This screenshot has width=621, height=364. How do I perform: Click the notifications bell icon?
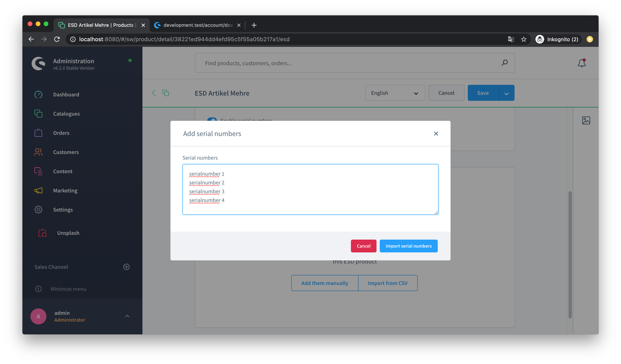(x=582, y=63)
